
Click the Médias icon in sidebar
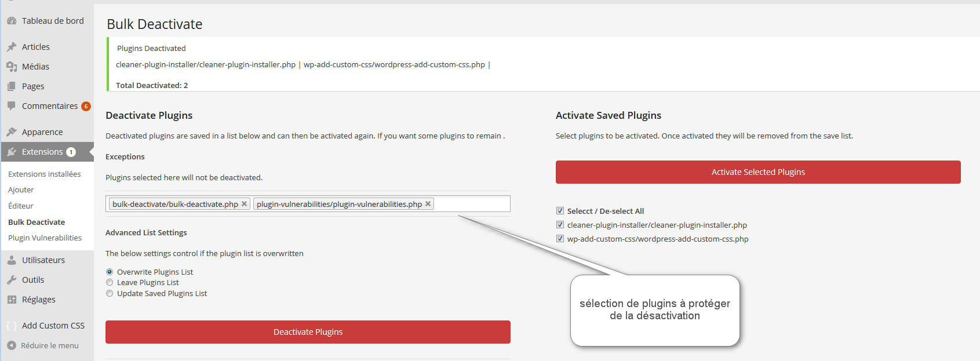12,67
